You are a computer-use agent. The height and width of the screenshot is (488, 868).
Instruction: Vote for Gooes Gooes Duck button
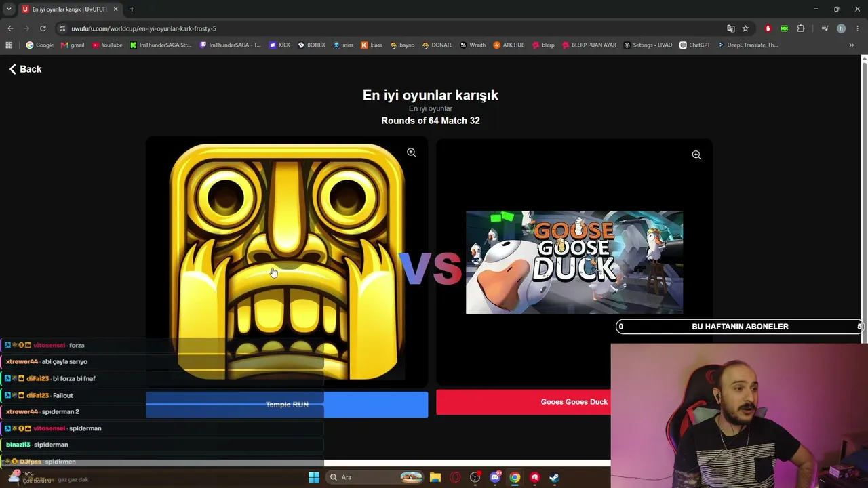[574, 402]
